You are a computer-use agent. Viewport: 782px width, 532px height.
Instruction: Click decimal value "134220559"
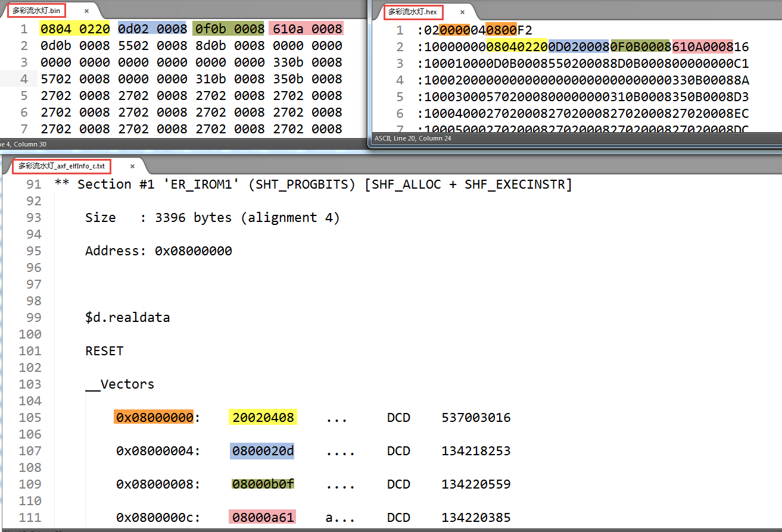pyautogui.click(x=476, y=484)
